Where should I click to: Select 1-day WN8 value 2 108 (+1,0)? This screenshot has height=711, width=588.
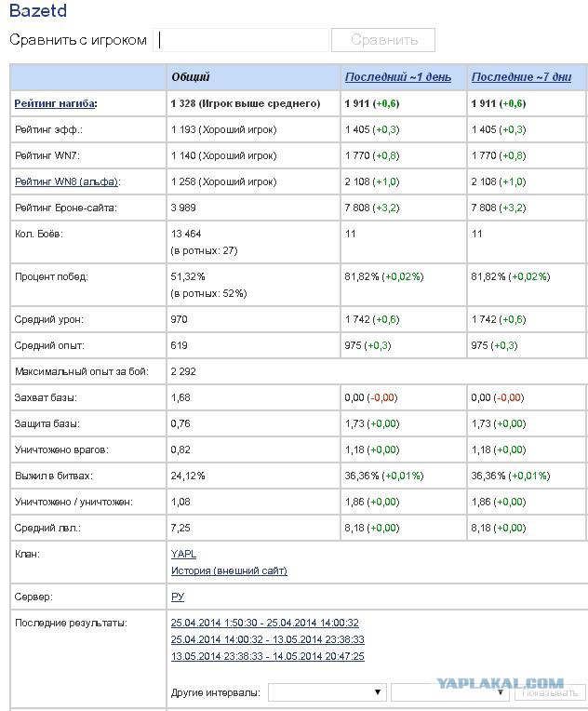[x=372, y=181]
